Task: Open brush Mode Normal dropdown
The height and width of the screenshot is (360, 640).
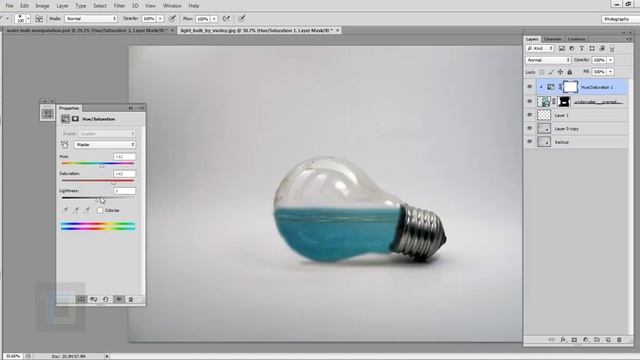Action: (x=91, y=19)
